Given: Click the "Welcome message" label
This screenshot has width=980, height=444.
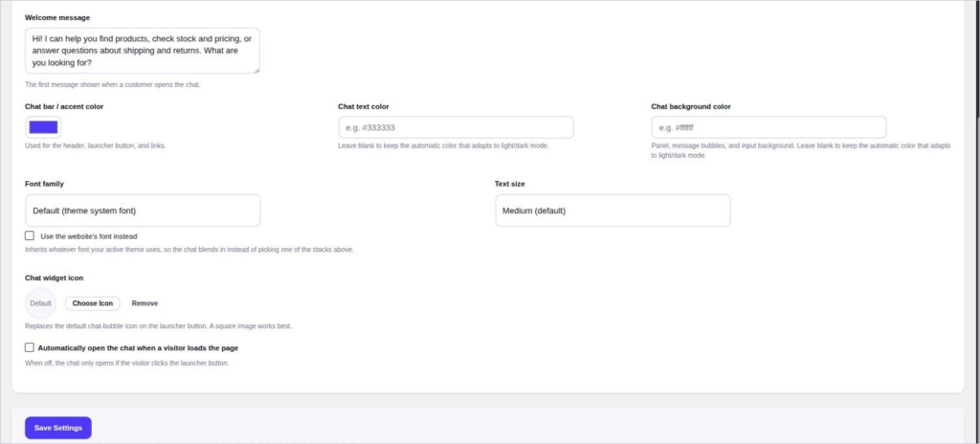Looking at the screenshot, I should pos(57,17).
